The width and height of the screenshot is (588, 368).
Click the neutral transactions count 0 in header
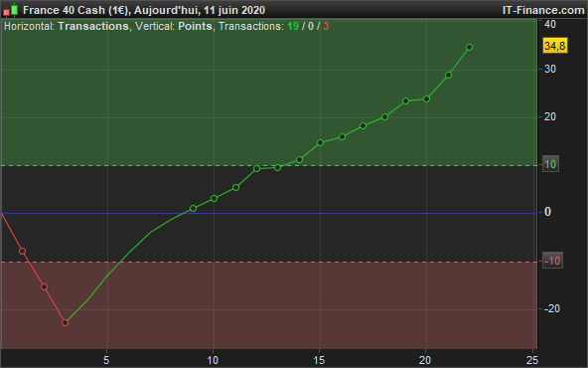tap(311, 26)
